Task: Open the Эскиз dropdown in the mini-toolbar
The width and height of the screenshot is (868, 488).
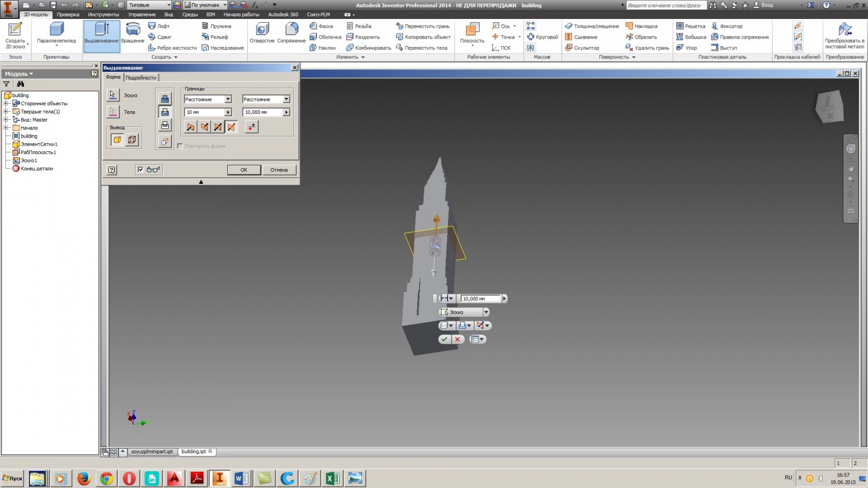Action: coord(486,312)
